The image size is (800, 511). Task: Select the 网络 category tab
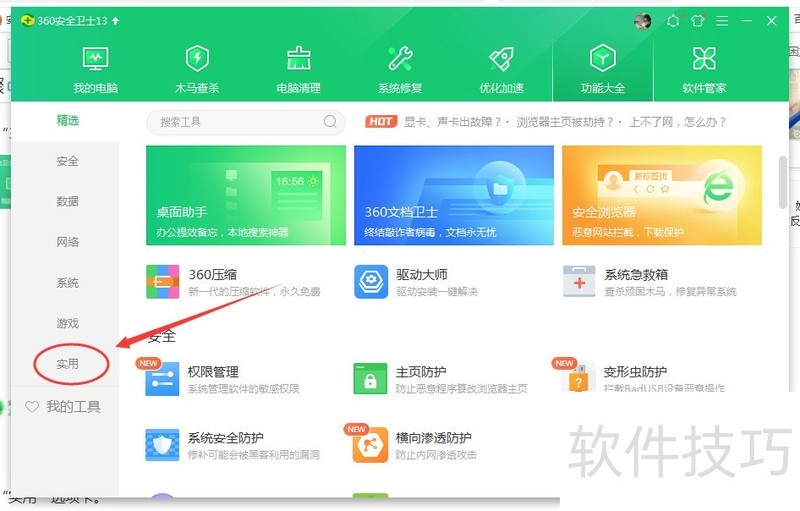[67, 242]
